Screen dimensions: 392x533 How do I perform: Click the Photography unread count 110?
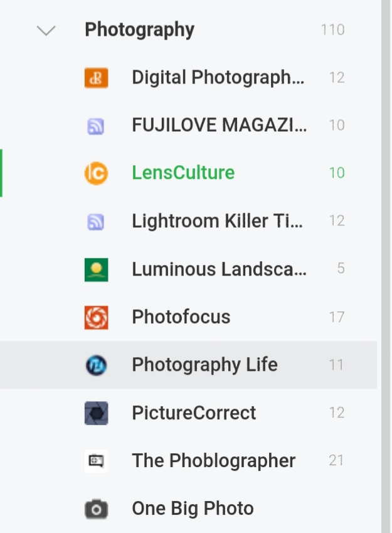point(333,30)
